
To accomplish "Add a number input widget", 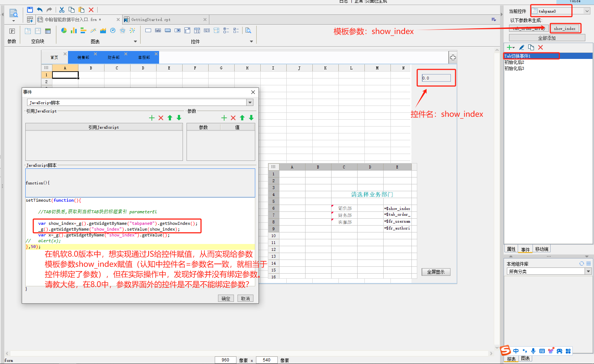I will coord(207,31).
